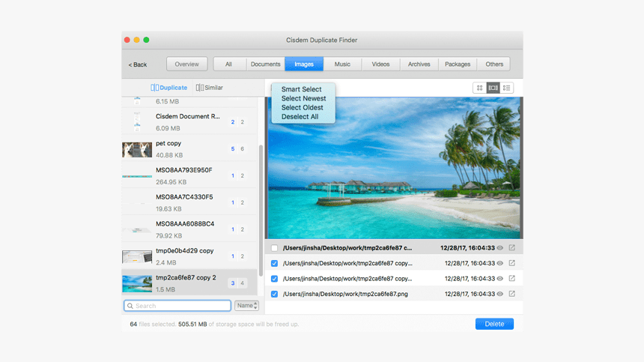Switch to the Music tab
Viewport: 644px width, 362px height.
click(342, 64)
